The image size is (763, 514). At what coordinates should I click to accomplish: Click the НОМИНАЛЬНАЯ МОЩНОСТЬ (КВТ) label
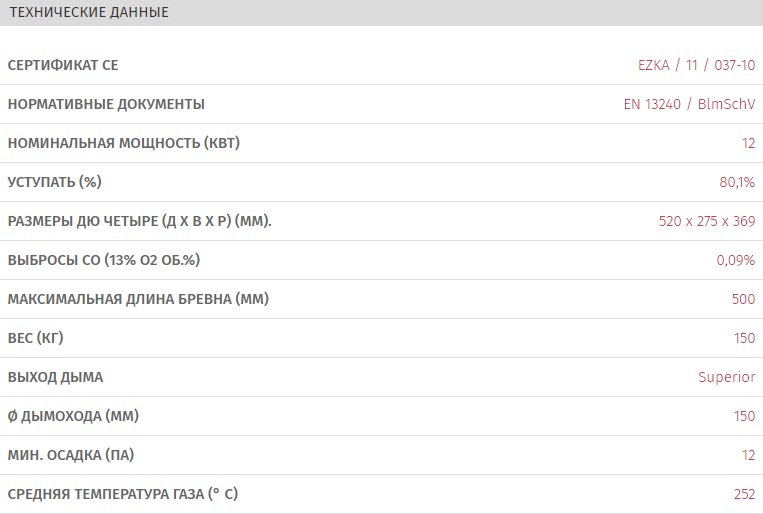pyautogui.click(x=123, y=143)
